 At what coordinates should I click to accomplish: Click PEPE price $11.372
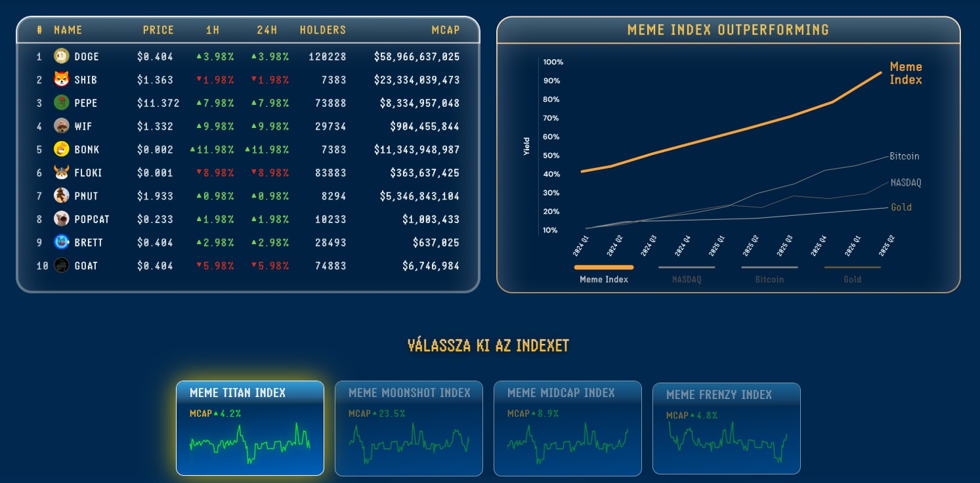tap(158, 104)
